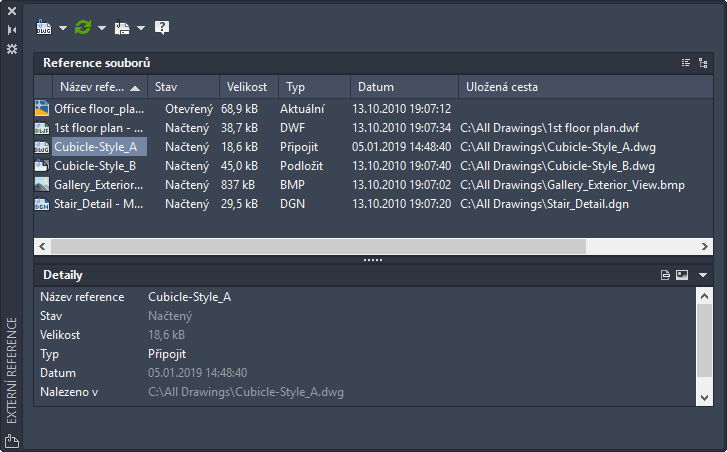Show the Details mode in lower pane
Screen dimensions: 727x452
click(x=665, y=275)
